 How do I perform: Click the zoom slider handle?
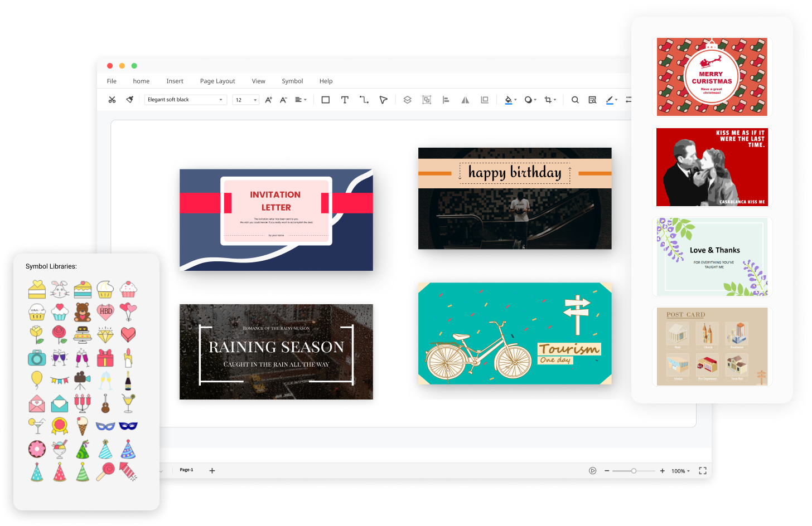click(x=634, y=471)
